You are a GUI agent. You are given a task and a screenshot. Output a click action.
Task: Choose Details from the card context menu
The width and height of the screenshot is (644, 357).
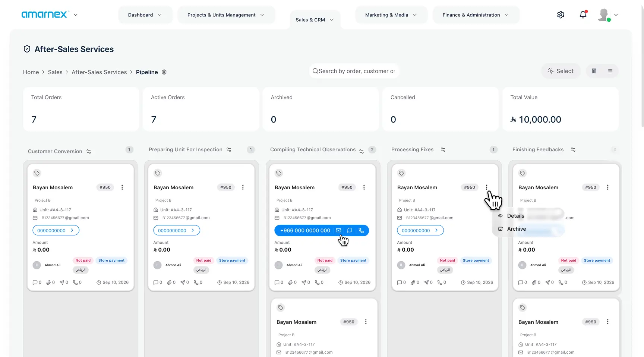[x=511, y=216]
